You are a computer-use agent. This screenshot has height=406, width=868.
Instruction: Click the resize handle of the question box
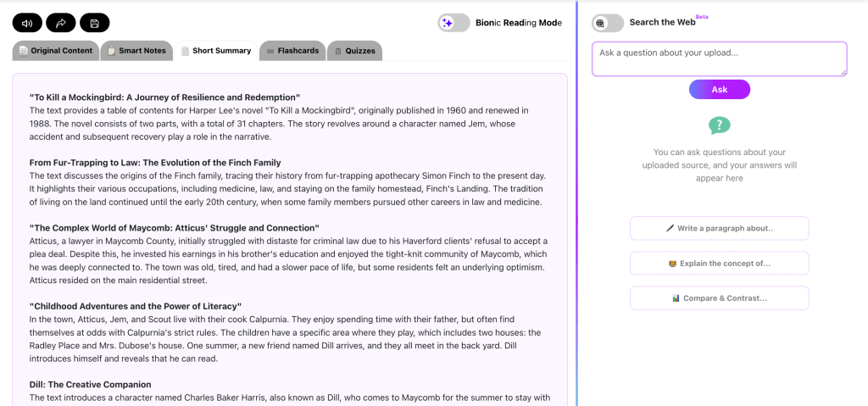(x=843, y=73)
